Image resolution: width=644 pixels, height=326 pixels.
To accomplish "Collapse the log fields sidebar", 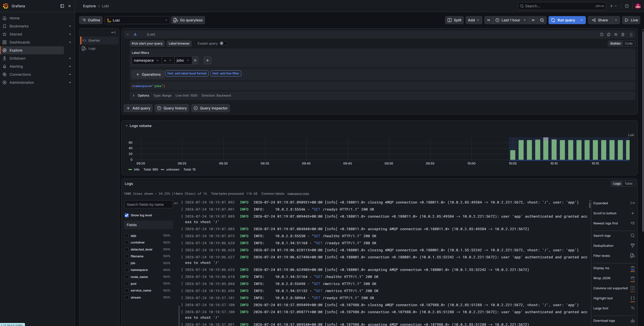I will coord(176,203).
